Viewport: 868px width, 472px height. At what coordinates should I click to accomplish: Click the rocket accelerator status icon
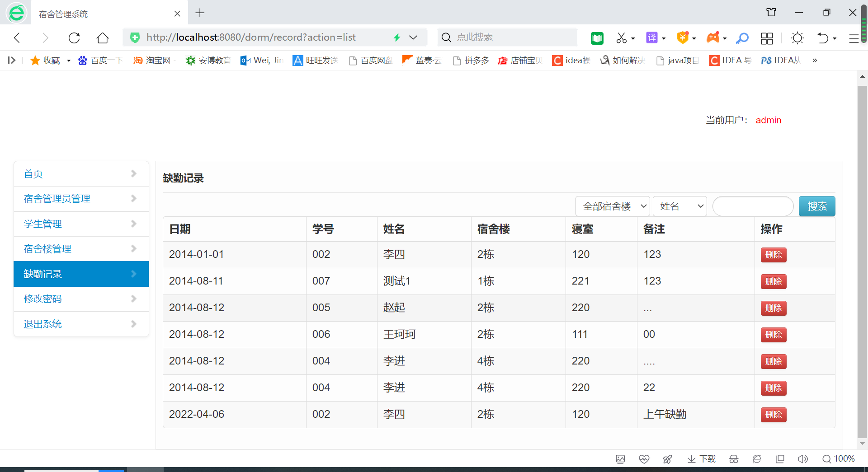(x=667, y=459)
